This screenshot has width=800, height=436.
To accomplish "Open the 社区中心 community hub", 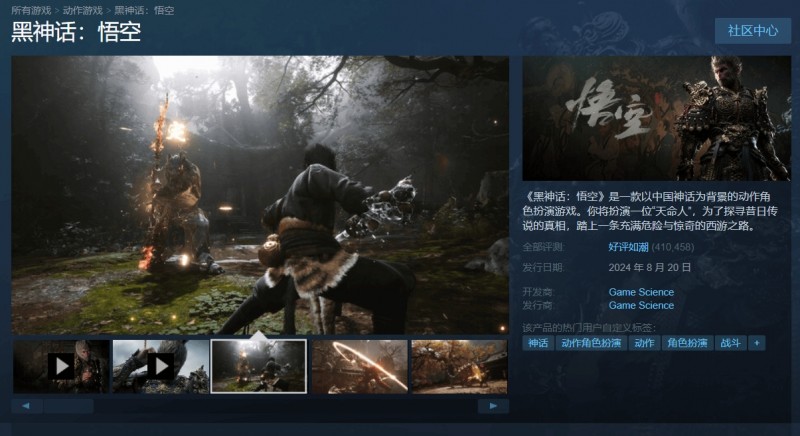I will tap(753, 30).
